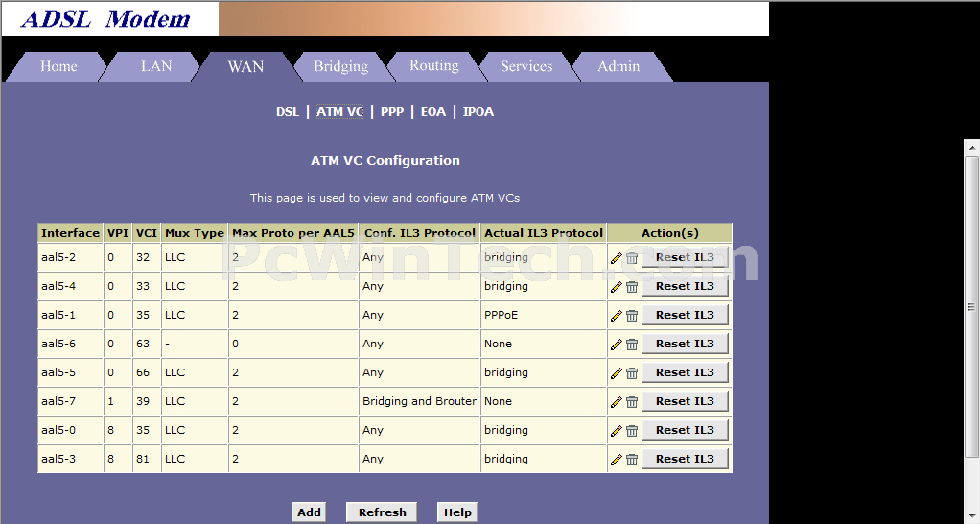Image resolution: width=980 pixels, height=524 pixels.
Task: Edit the aal5-2 row with pencil icon
Action: (617, 258)
